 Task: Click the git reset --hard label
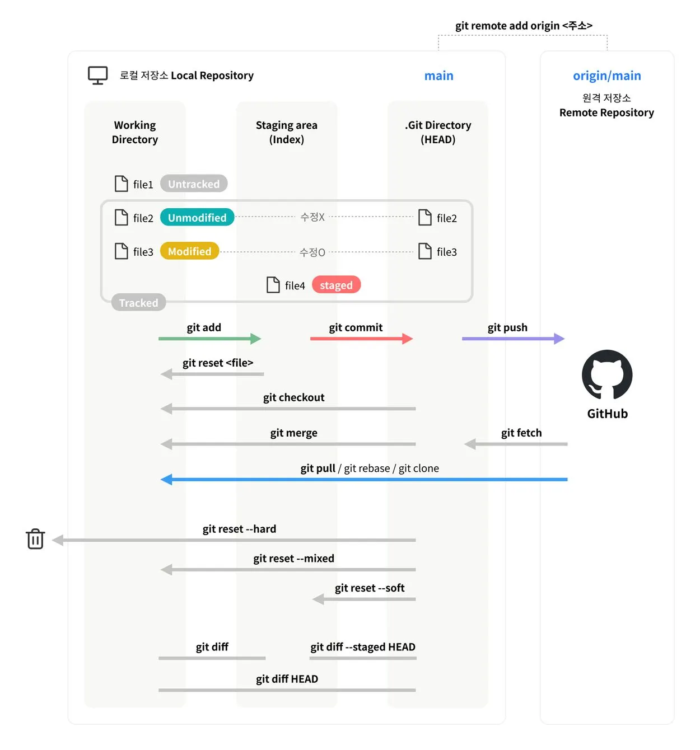tap(239, 529)
